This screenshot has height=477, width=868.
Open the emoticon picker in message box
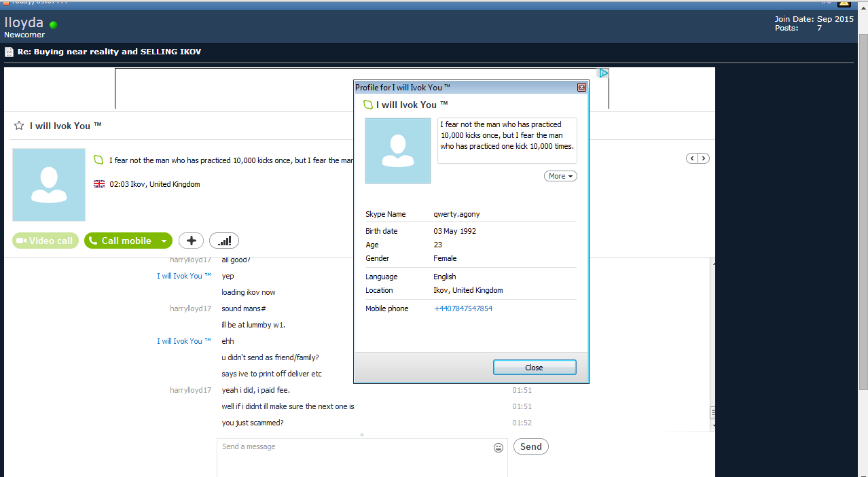(499, 447)
